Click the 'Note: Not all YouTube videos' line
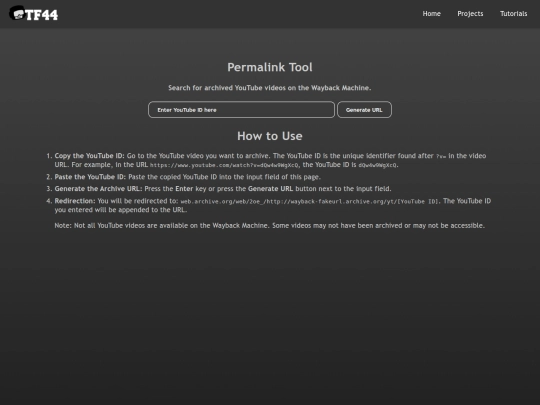The width and height of the screenshot is (540, 405). click(270, 226)
